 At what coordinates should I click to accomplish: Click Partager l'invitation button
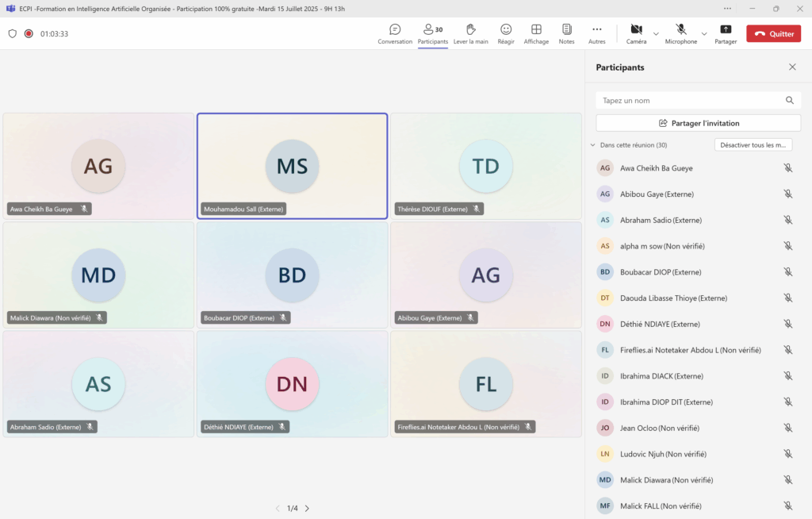coord(698,123)
